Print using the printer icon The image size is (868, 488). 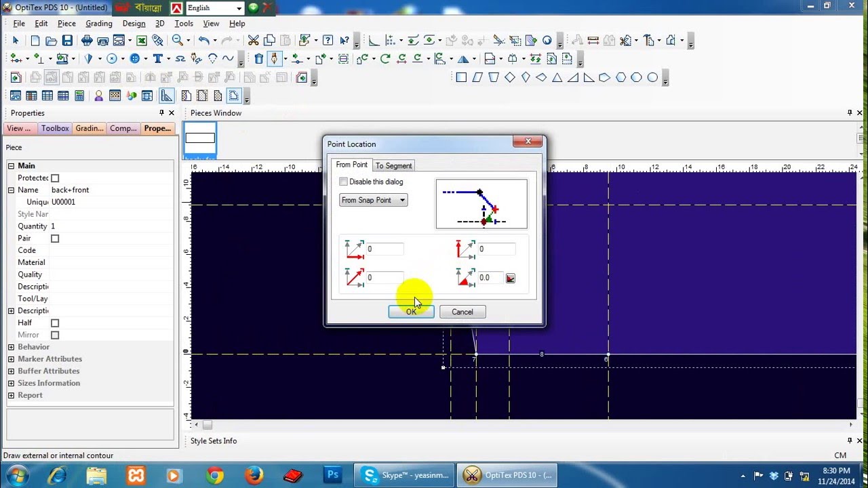[87, 41]
